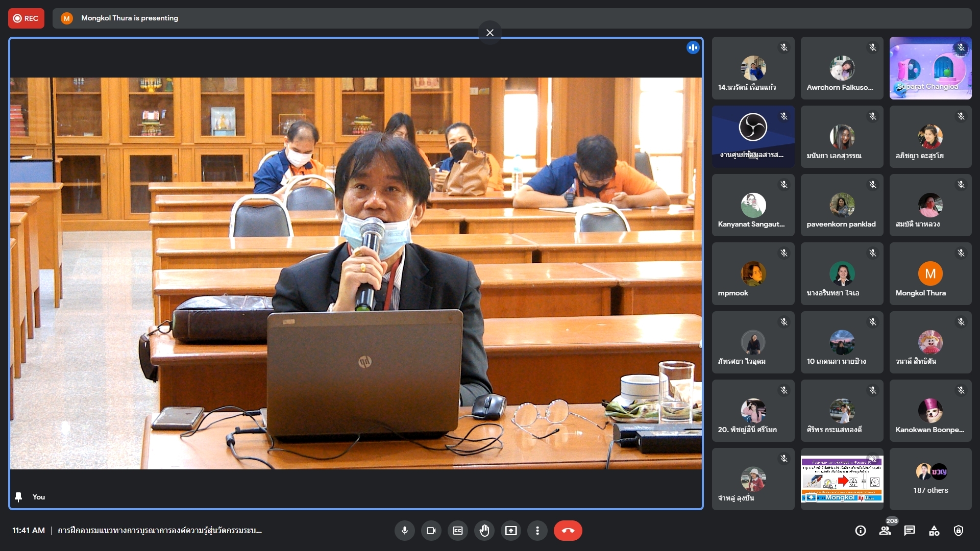980x551 pixels.
Task: Open meeting details info icon
Action: [861, 531]
